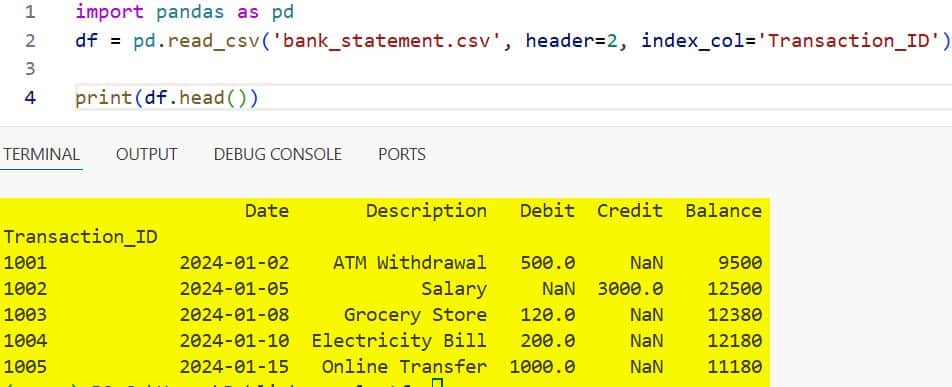952x387 pixels.
Task: Click 'Grocery Store' description
Action: click(415, 315)
